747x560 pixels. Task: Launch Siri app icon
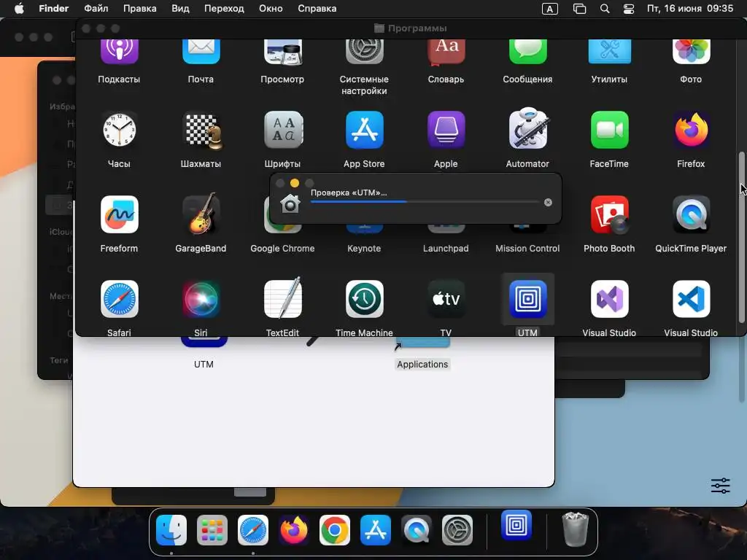click(x=201, y=299)
